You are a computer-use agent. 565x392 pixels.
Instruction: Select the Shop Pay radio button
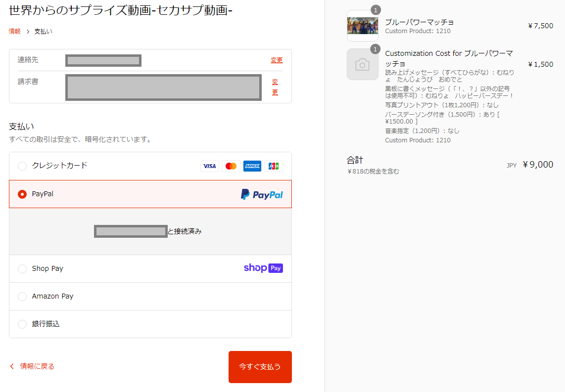(x=22, y=269)
